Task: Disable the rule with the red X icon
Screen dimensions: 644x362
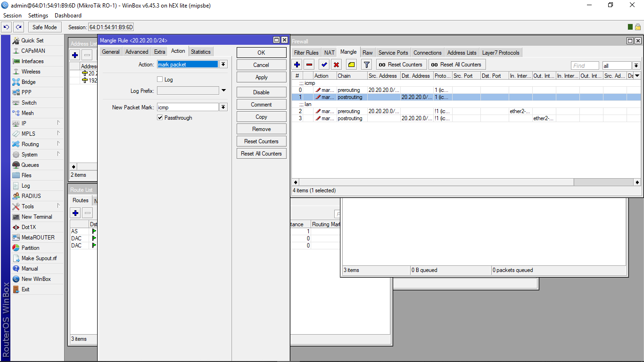Action: [336, 65]
